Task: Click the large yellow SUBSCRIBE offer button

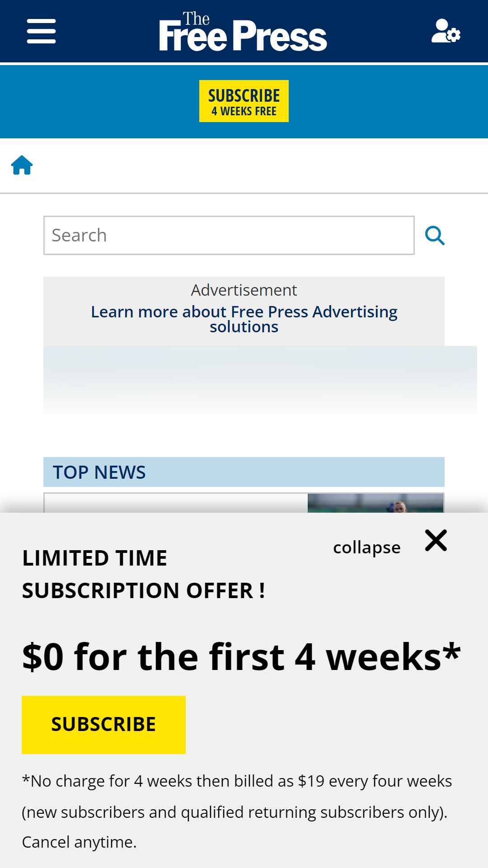Action: coord(103,725)
